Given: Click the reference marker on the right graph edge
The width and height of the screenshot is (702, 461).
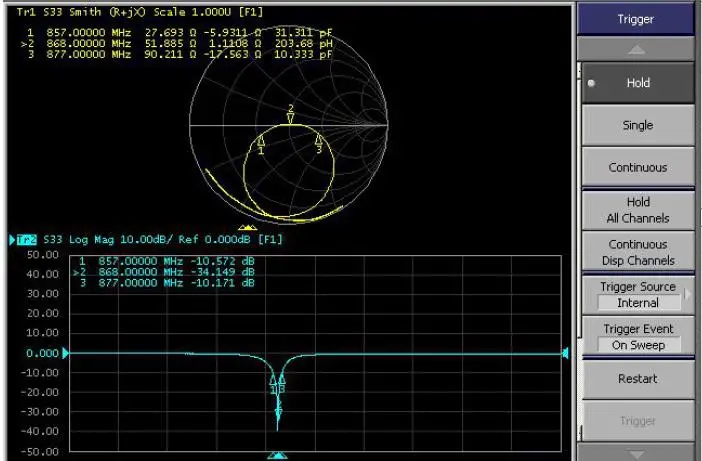Looking at the screenshot, I should pyautogui.click(x=565, y=354).
